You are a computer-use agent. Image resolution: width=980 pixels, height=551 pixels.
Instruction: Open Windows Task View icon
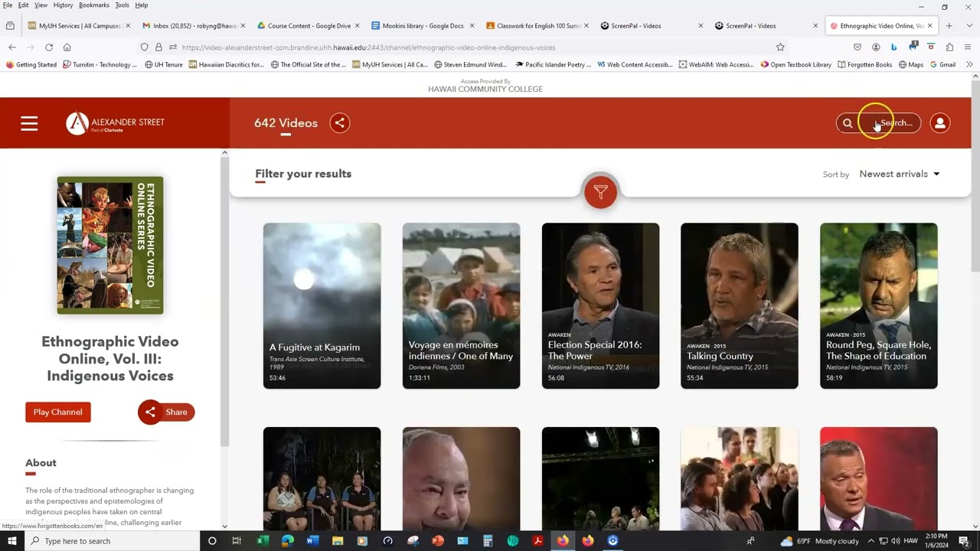tap(237, 541)
